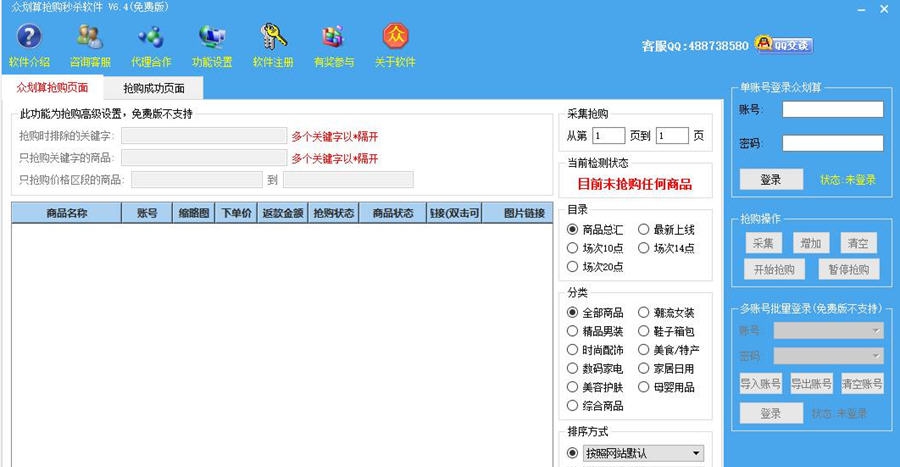Select 美容护肤 category radio
Screen dimensions: 900x467
[x=572, y=387]
